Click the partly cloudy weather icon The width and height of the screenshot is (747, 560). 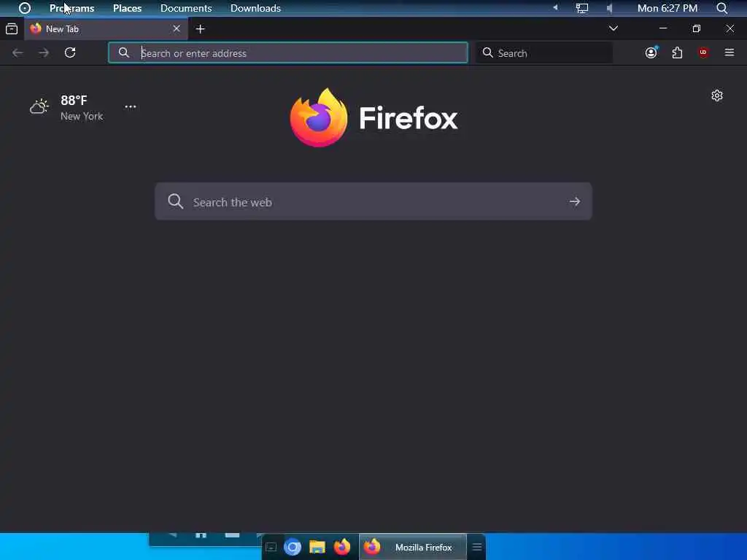click(39, 106)
